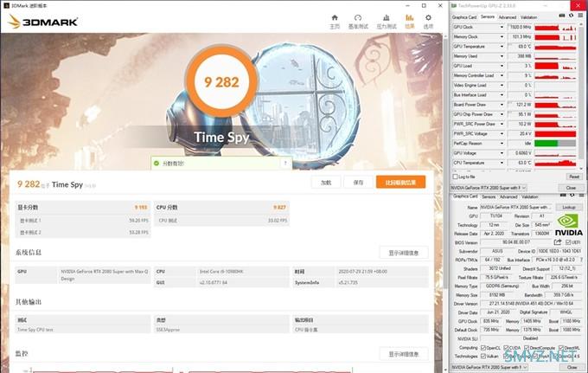The image size is (588, 373).
Task: Click the GPU Clock 1920.0 MHz value
Action: coord(520,27)
